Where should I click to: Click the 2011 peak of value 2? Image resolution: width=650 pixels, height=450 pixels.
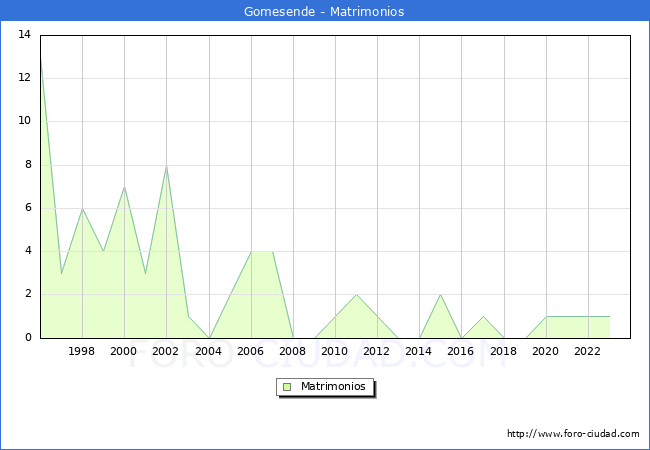pos(356,295)
